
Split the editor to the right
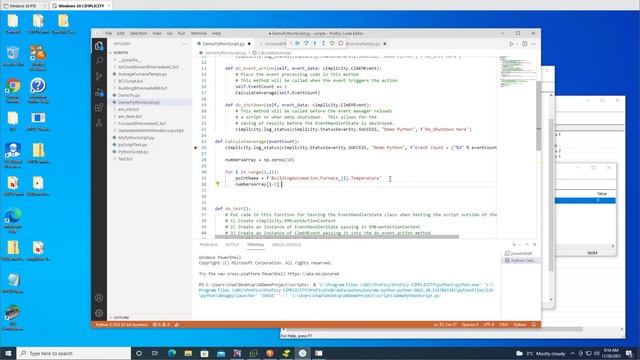[525, 44]
